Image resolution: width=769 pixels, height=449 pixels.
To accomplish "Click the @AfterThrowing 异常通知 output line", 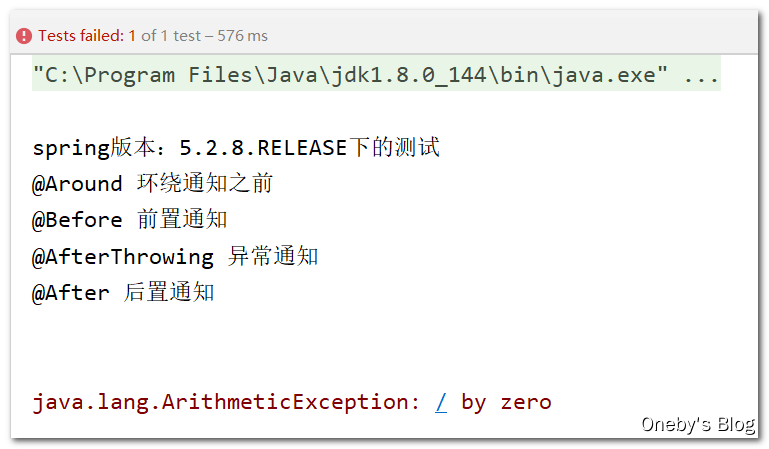I will coord(175,256).
